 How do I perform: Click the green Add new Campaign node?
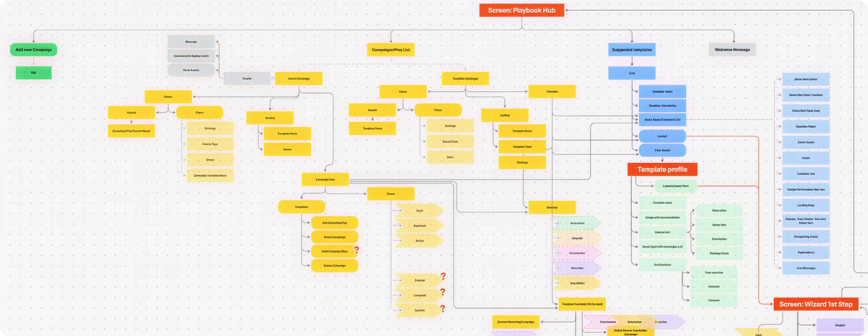click(33, 50)
